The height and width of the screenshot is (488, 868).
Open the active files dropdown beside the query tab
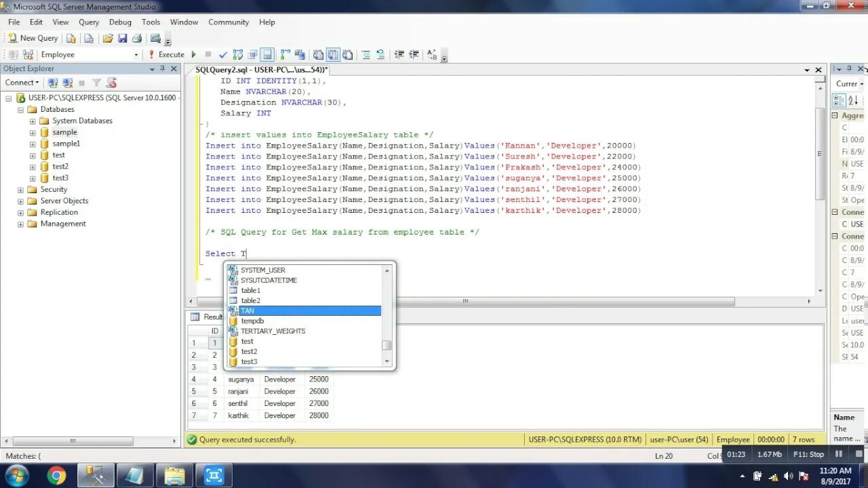pos(807,70)
